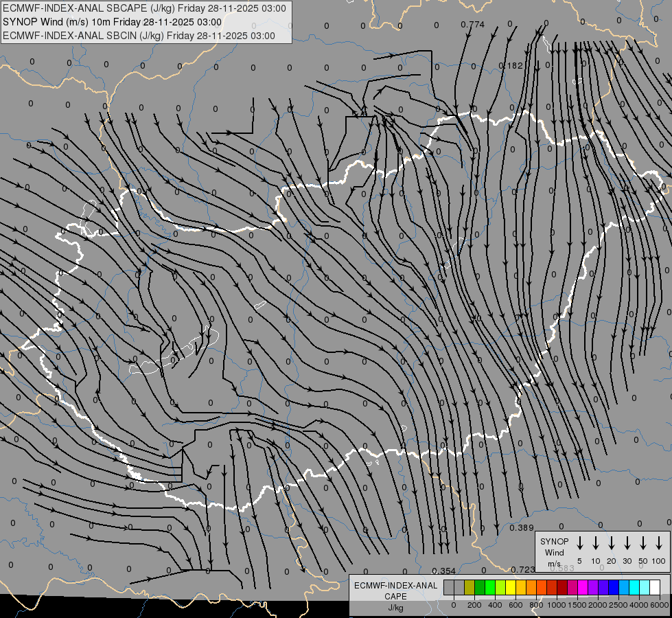Click the 0.774 value on the map
Image resolution: width=672 pixels, height=618 pixels.
(x=473, y=25)
